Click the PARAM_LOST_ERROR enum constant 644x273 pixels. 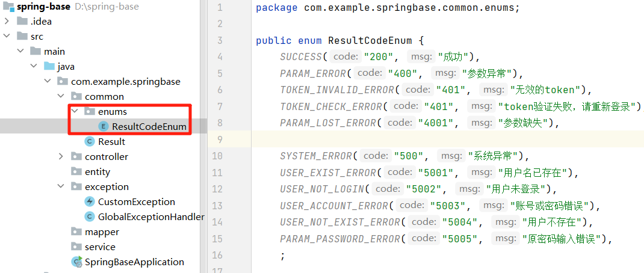(328, 123)
